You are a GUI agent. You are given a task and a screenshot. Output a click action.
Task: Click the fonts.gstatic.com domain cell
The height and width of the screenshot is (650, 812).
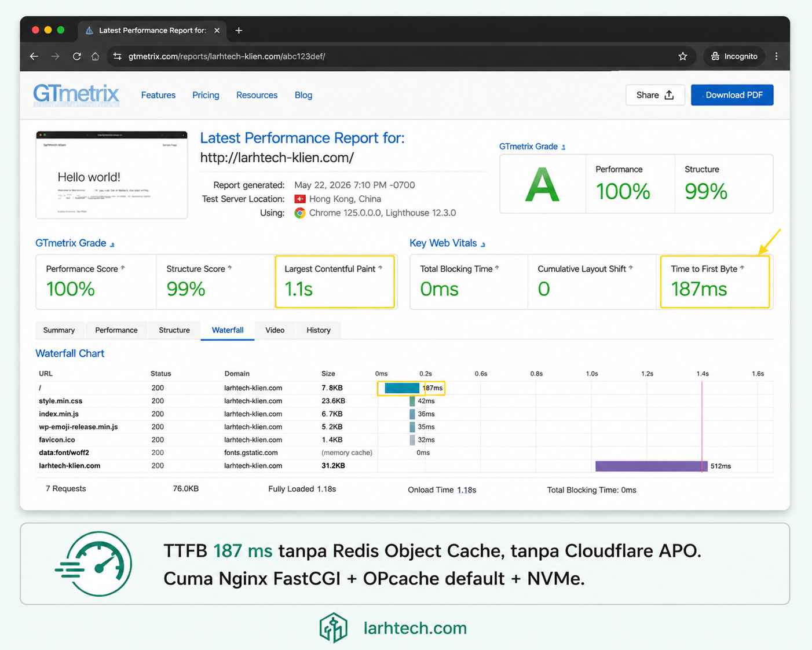[251, 452]
